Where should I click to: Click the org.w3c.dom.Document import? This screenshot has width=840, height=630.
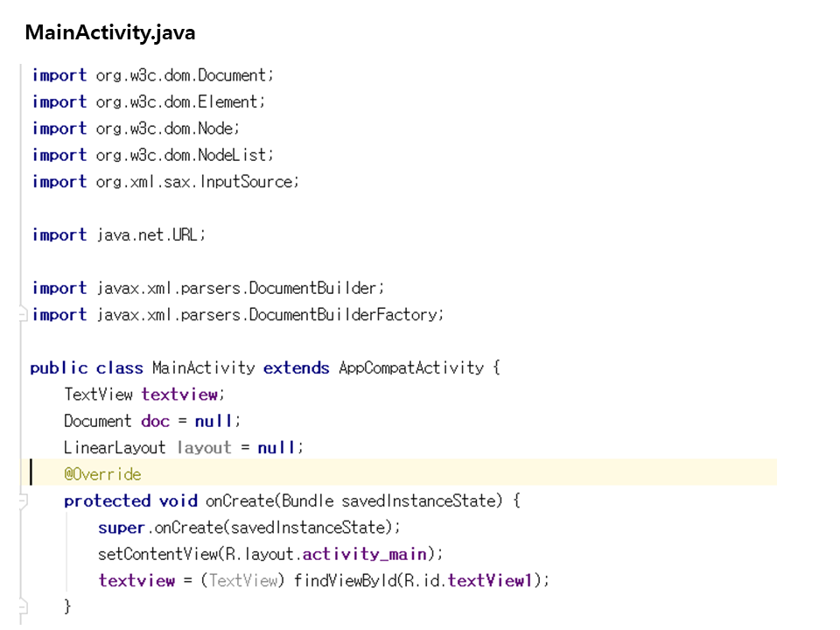pyautogui.click(x=185, y=76)
